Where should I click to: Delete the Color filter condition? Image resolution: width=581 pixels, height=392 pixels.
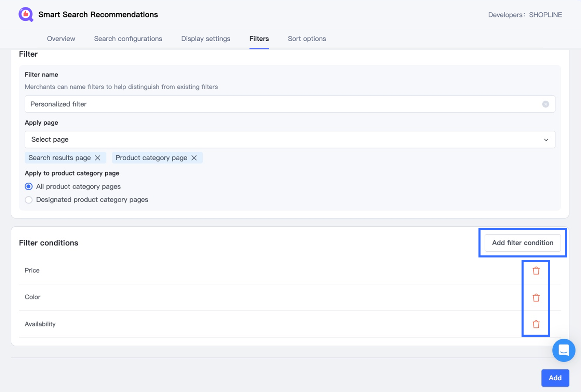(x=536, y=297)
